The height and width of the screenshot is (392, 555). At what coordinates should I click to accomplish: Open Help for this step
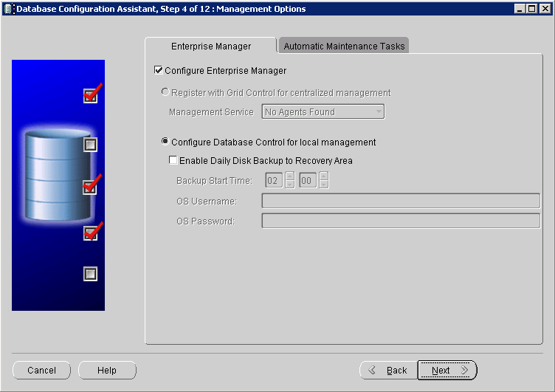[x=107, y=370]
